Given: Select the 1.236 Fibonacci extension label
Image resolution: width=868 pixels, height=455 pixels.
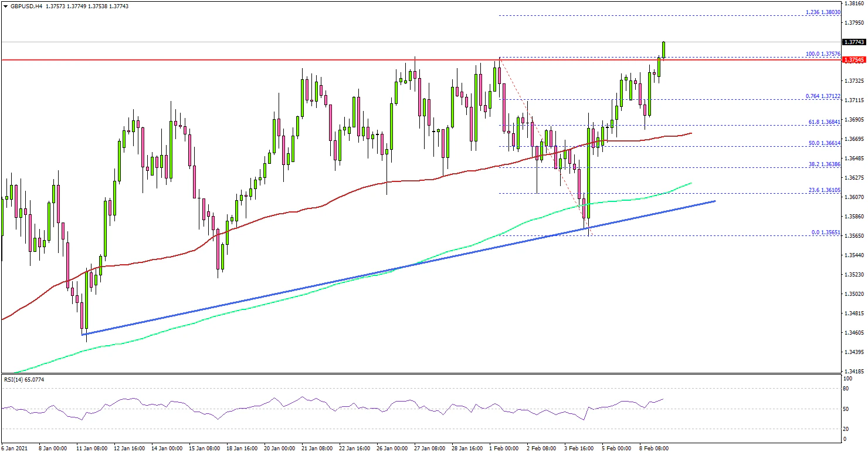Looking at the screenshot, I should coord(823,12).
